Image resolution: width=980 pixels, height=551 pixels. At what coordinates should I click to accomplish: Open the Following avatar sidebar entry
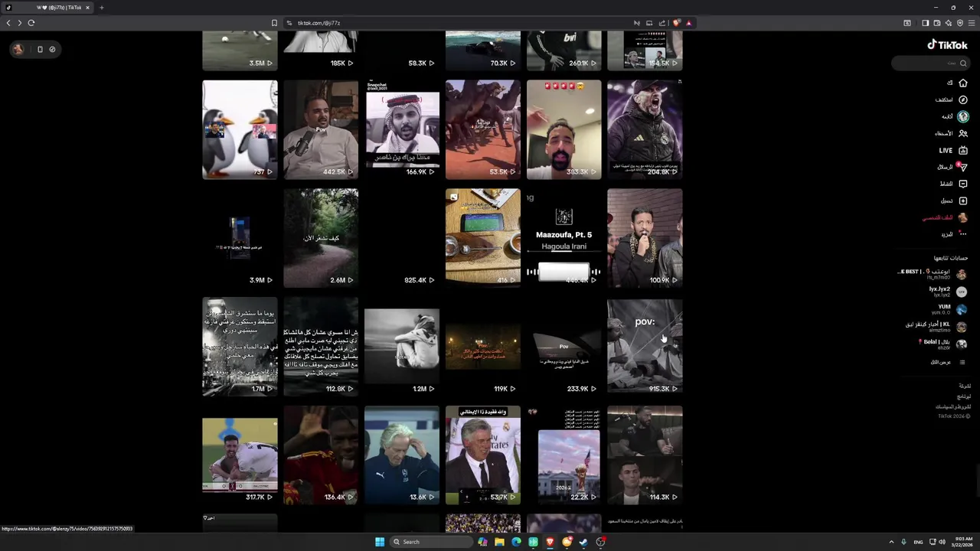(x=963, y=116)
